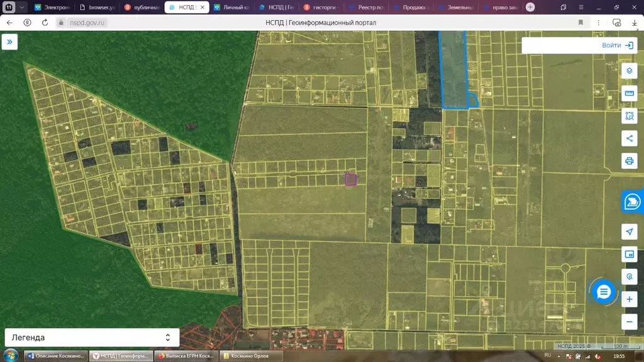Open the browser tab list dropdown arrow
Screen dimensions: 644x362
[x=23, y=8]
